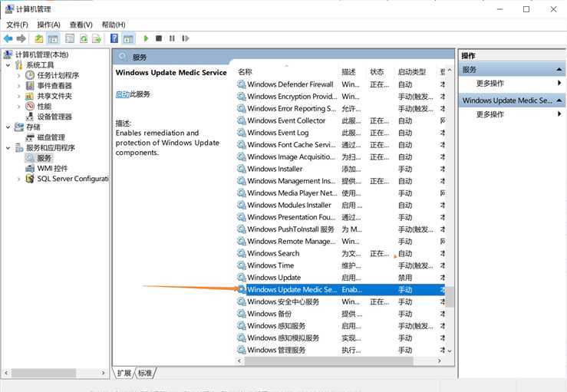Select WMI 控件 in the tree
The height and width of the screenshot is (392, 567).
pyautogui.click(x=52, y=168)
